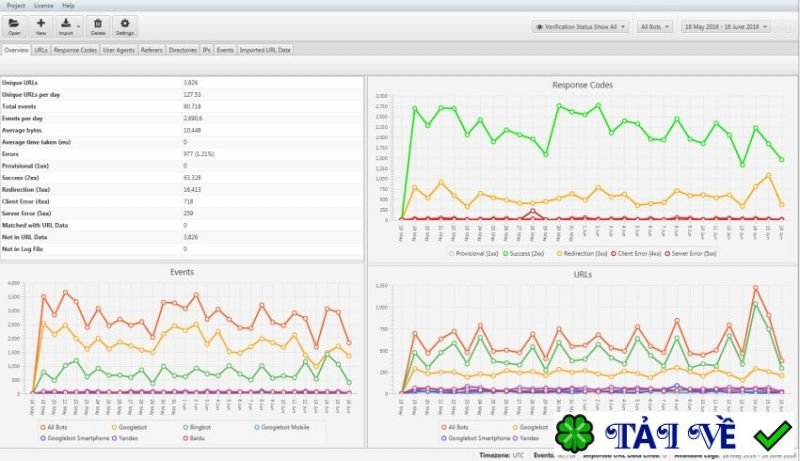Toggle Success (2xx) series in Response Codes legend
800x461 pixels.
click(523, 253)
